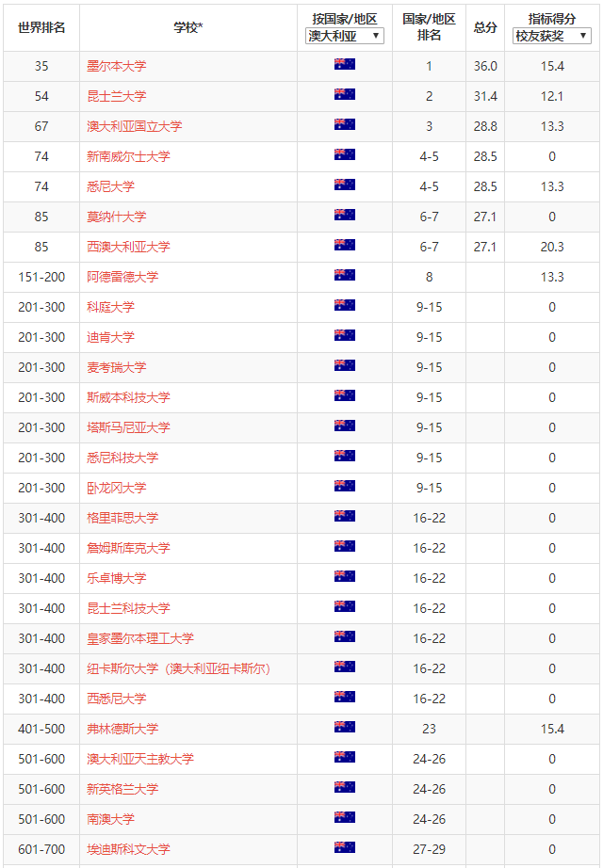The width and height of the screenshot is (603, 868).
Task: Click the Australian flag in 卧龙岗大学 row
Action: [x=345, y=486]
